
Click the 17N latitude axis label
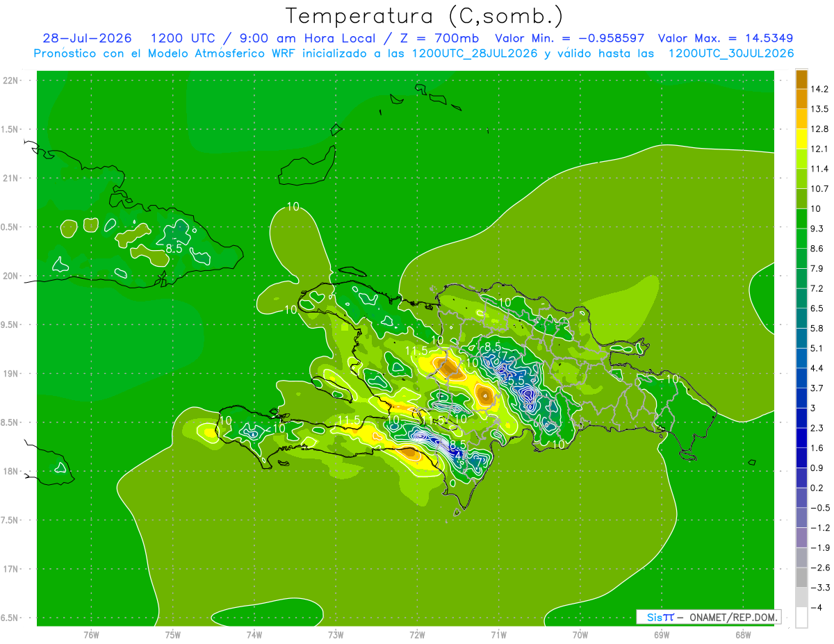pos(10,569)
